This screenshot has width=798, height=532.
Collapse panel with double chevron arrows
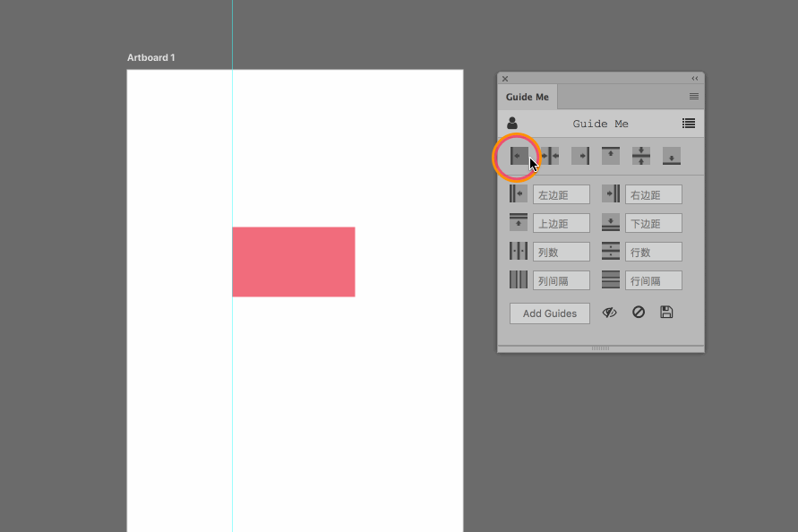pos(695,79)
